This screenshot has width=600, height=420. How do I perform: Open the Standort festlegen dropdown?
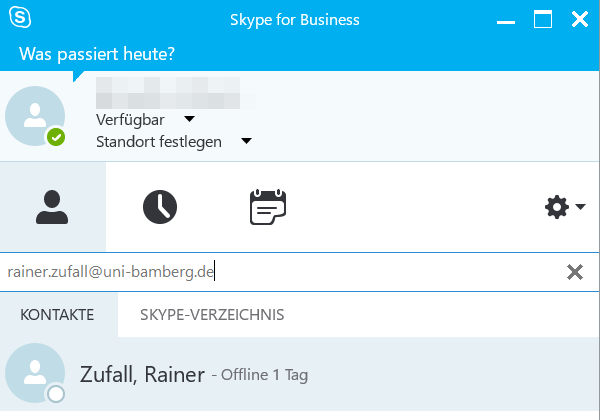pyautogui.click(x=245, y=141)
